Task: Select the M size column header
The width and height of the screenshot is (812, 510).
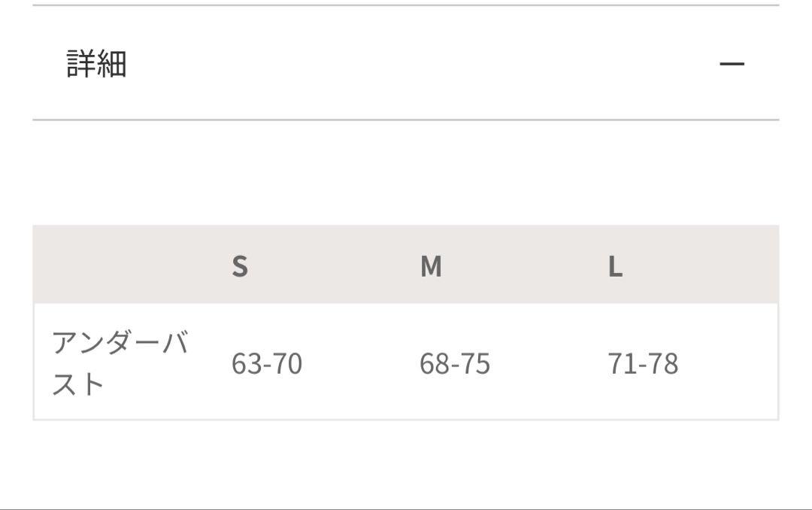Action: point(431,266)
